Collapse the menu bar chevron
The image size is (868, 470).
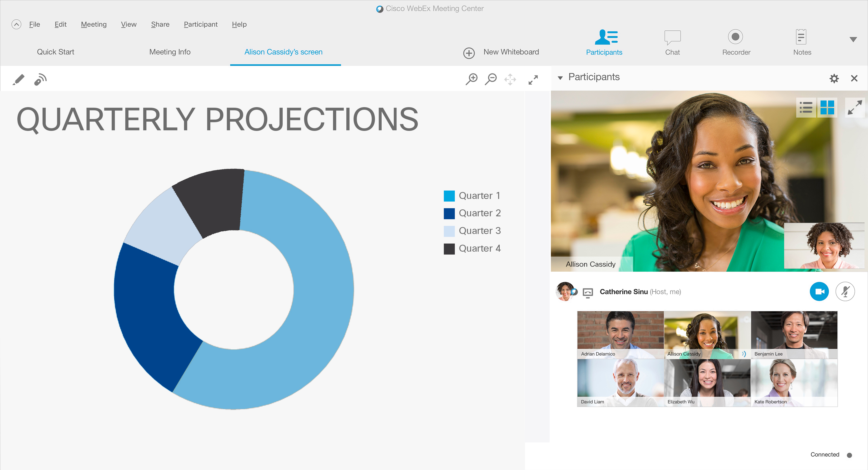[x=16, y=24]
